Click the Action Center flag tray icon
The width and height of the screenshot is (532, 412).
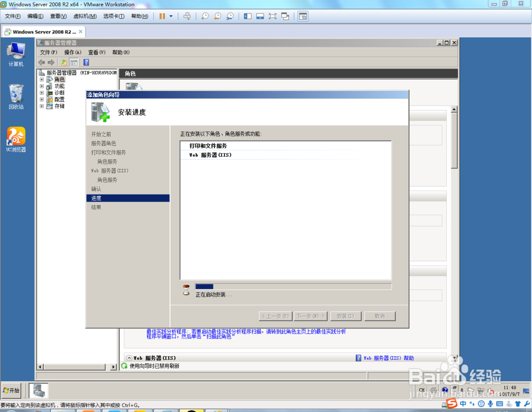tap(471, 390)
